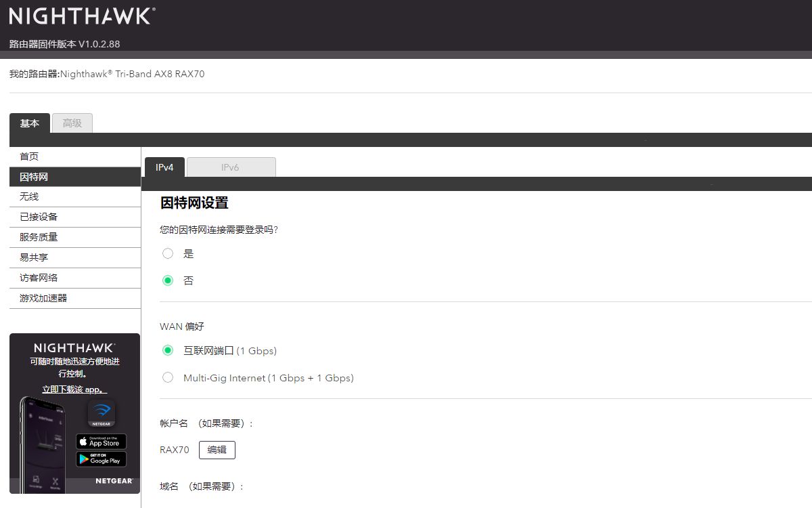Image resolution: width=812 pixels, height=508 pixels.
Task: Open the App Store download badge
Action: 101,442
